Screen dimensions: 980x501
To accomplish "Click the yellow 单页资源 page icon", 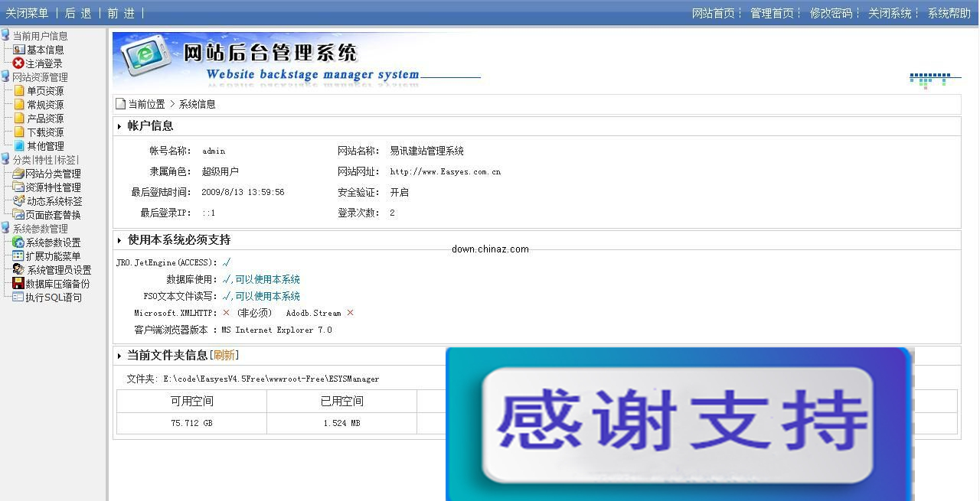I will pos(19,91).
